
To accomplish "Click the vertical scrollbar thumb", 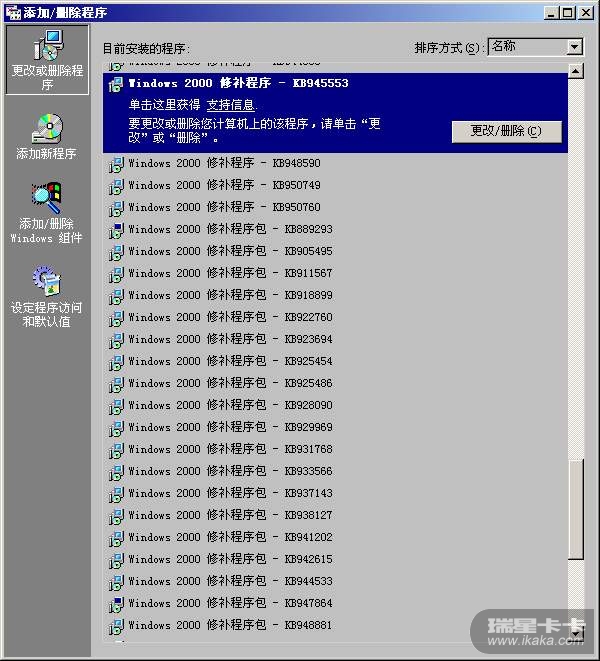I will (576, 509).
